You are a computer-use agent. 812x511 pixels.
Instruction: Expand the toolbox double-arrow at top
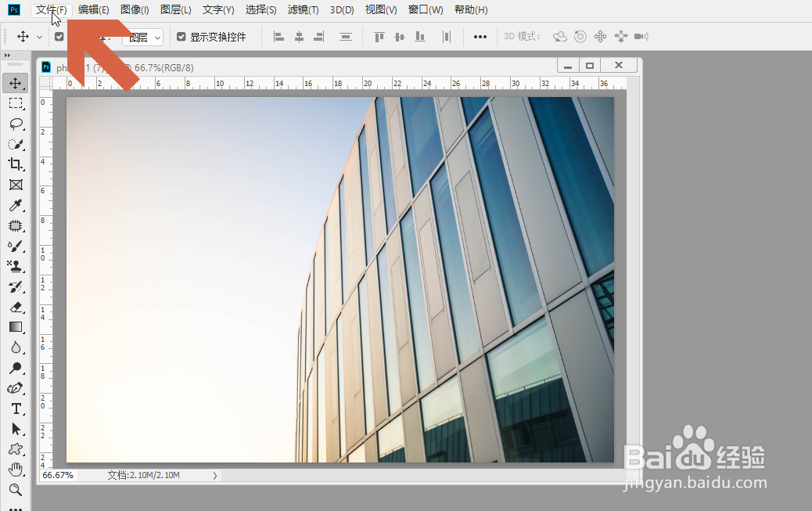[7, 56]
